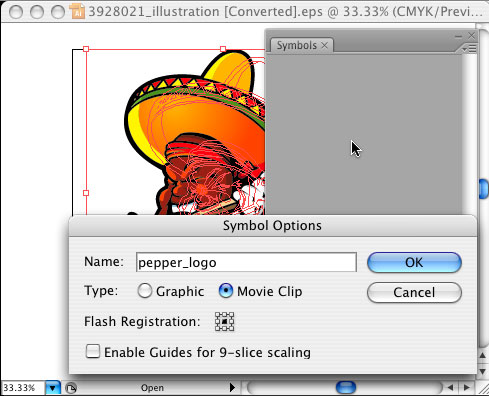Click the vertical scrollbar thumb
Screen dimensions: 489x396
(x=484, y=189)
